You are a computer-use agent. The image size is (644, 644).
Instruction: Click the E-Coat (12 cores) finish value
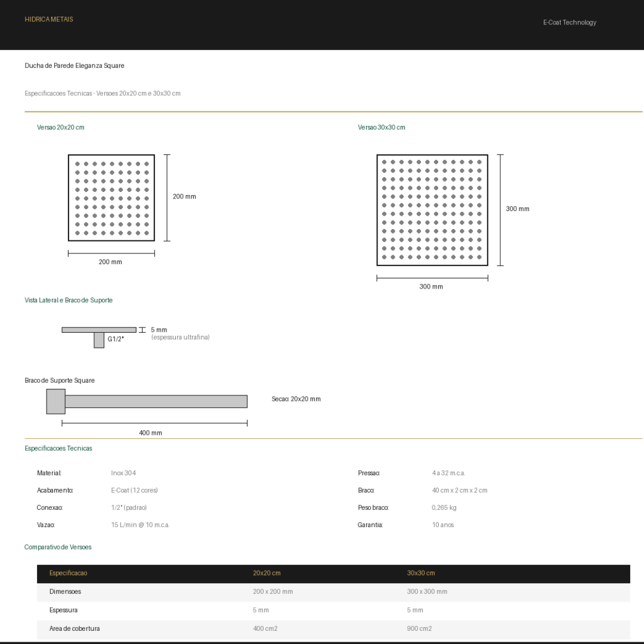click(134, 490)
